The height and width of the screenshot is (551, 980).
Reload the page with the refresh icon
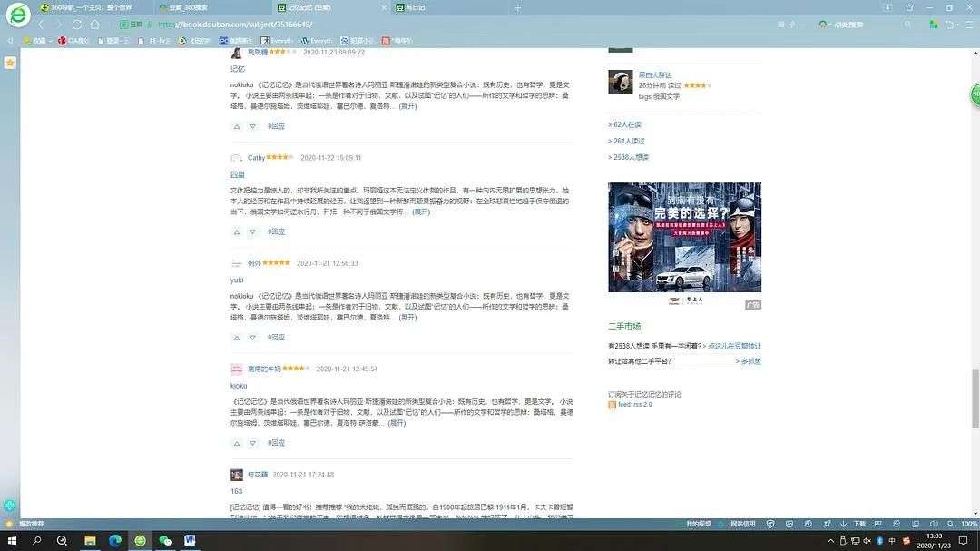pyautogui.click(x=77, y=25)
